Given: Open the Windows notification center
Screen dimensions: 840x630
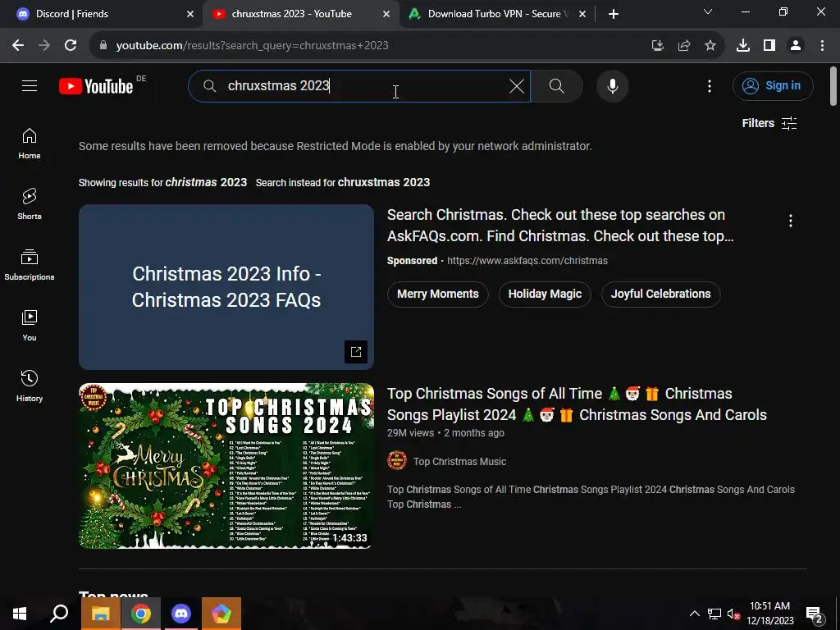Looking at the screenshot, I should 815,614.
